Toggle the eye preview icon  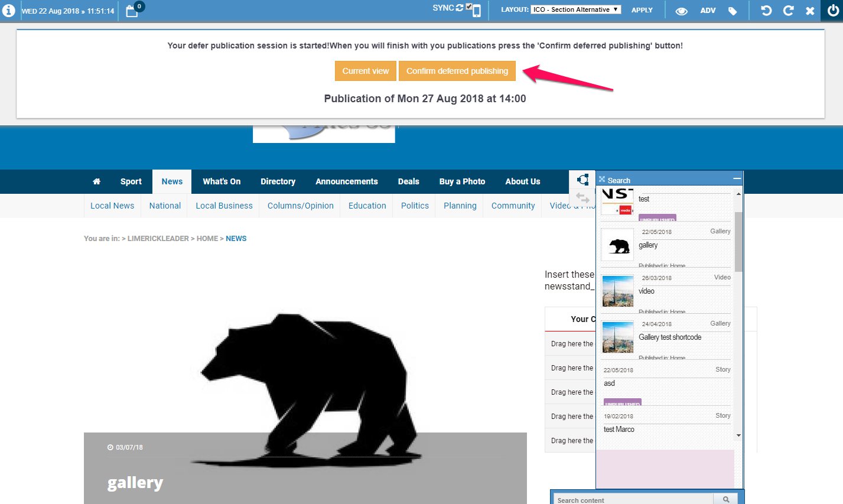click(681, 11)
